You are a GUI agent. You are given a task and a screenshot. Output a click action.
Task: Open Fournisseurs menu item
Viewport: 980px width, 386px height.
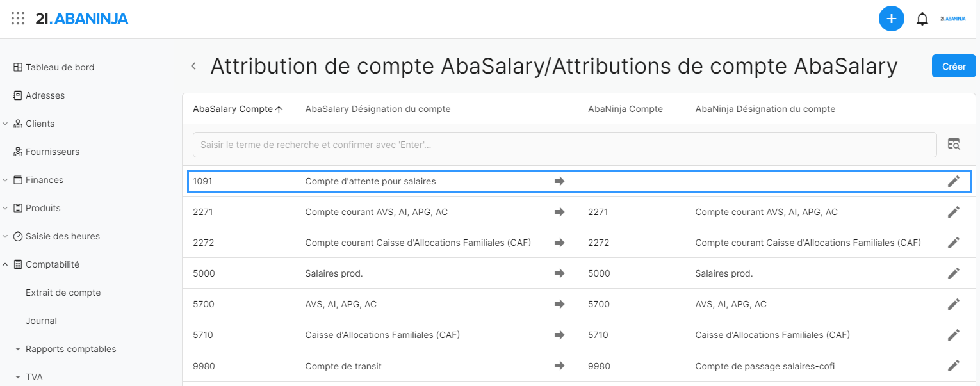[x=53, y=152]
